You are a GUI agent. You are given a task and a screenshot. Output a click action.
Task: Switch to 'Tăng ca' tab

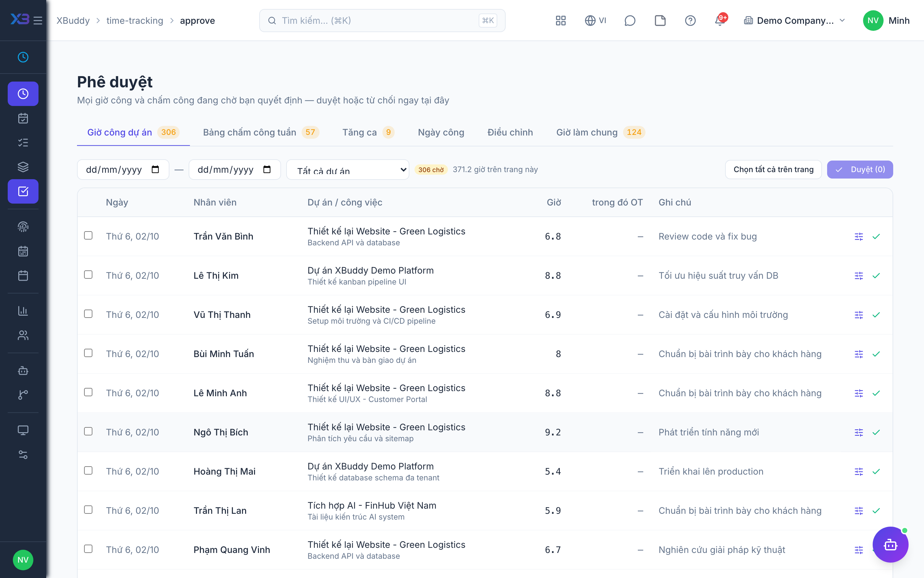pos(368,132)
